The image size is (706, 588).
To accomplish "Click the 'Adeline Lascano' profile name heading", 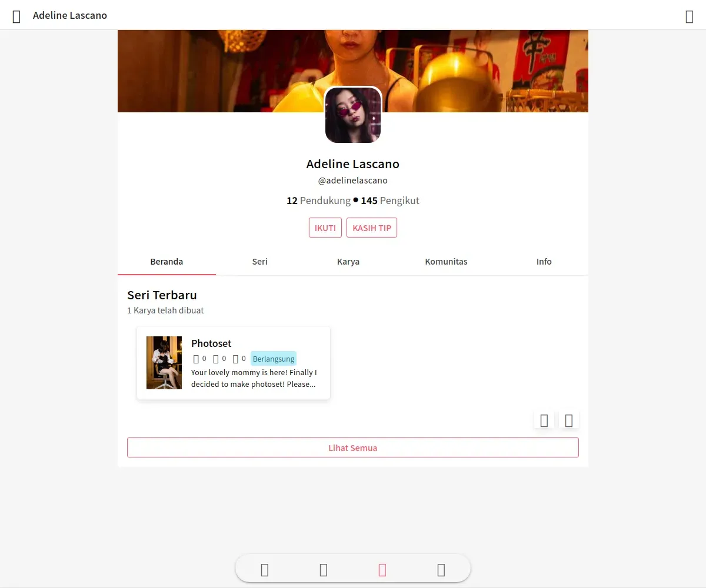I will 353,164.
